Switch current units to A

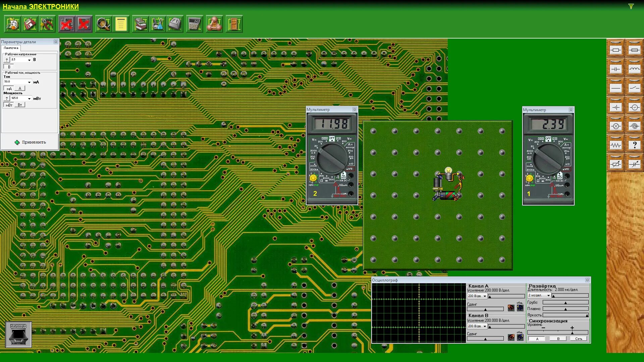coord(20,88)
